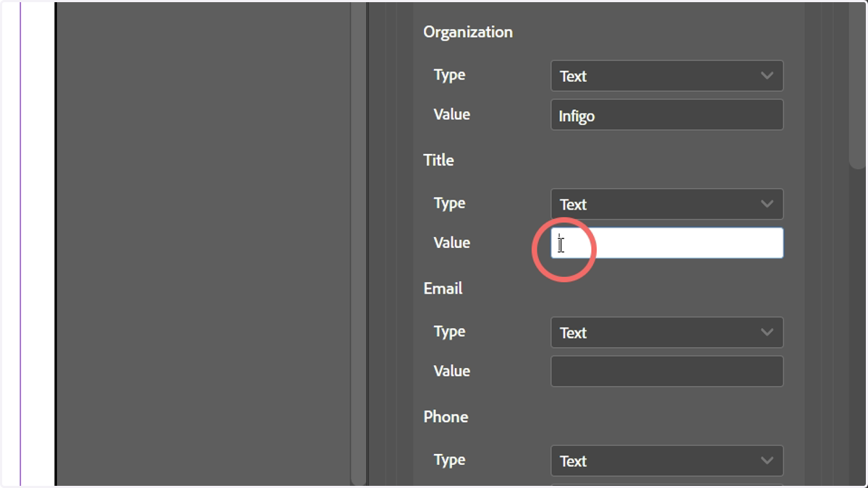This screenshot has width=868, height=488.
Task: Click the Type label under Phone
Action: coord(449,460)
